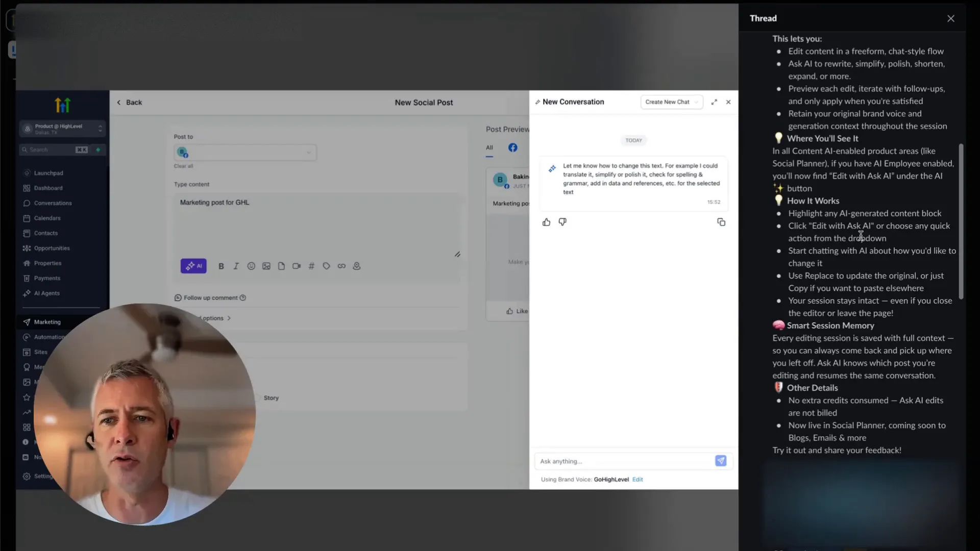Viewport: 980px width, 551px height.
Task: Open the emoji picker icon
Action: coord(251,266)
